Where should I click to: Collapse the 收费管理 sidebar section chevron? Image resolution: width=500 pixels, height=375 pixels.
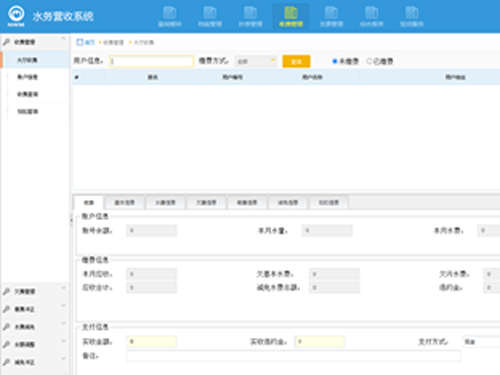click(63, 39)
